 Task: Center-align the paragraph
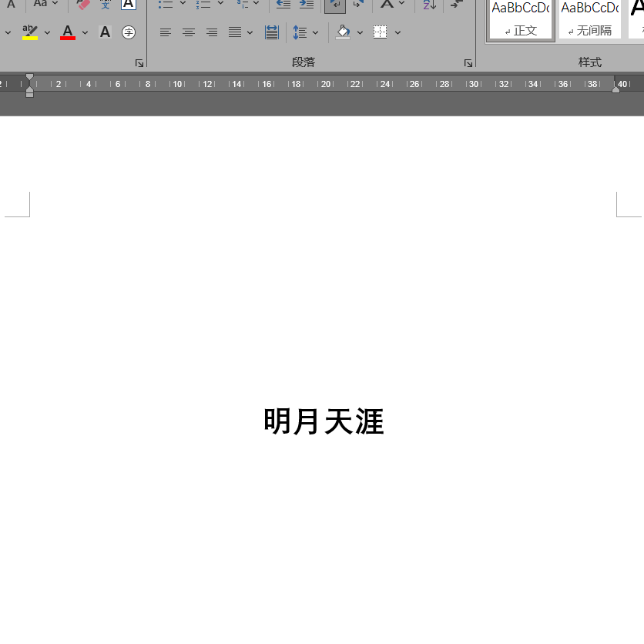[x=189, y=32]
